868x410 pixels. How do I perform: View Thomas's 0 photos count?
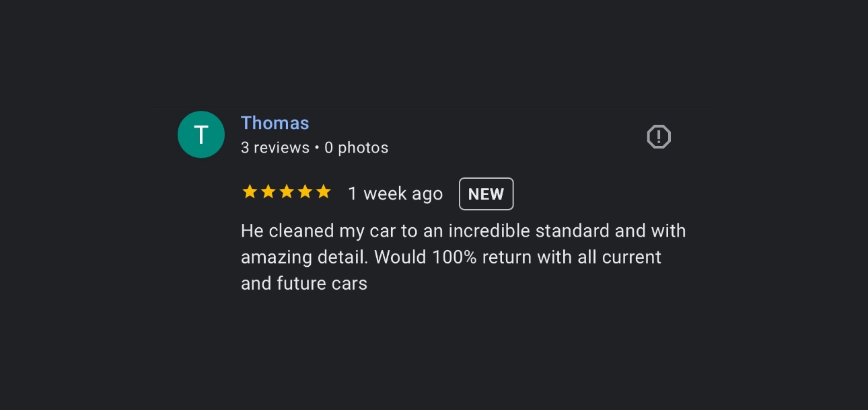(356, 148)
